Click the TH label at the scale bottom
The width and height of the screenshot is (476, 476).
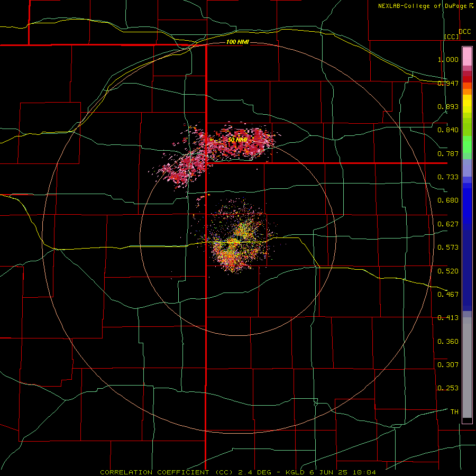(x=454, y=412)
